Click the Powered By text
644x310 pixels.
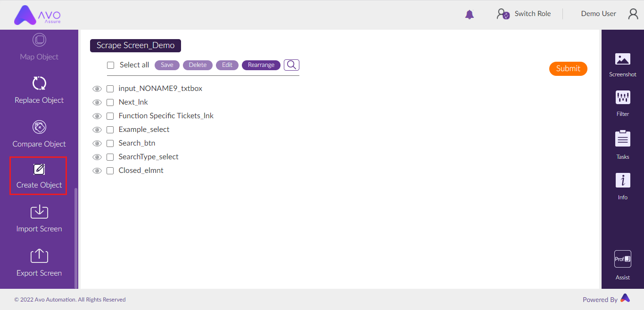point(600,300)
